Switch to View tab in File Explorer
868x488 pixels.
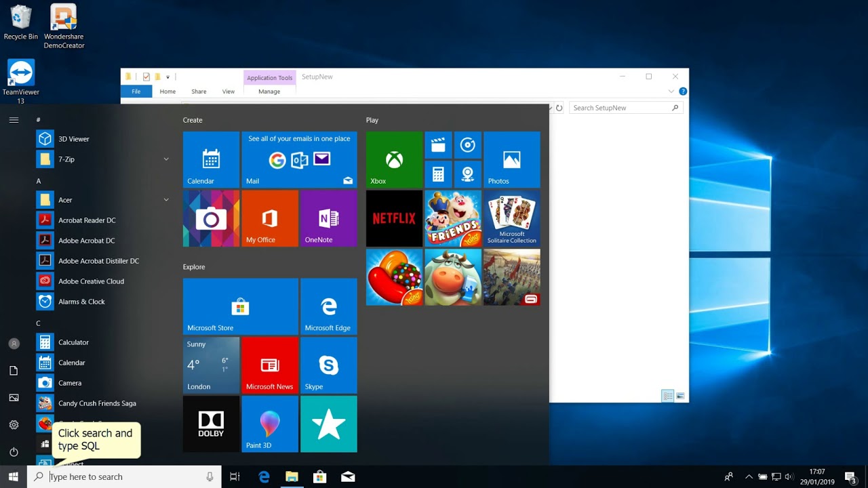point(229,91)
